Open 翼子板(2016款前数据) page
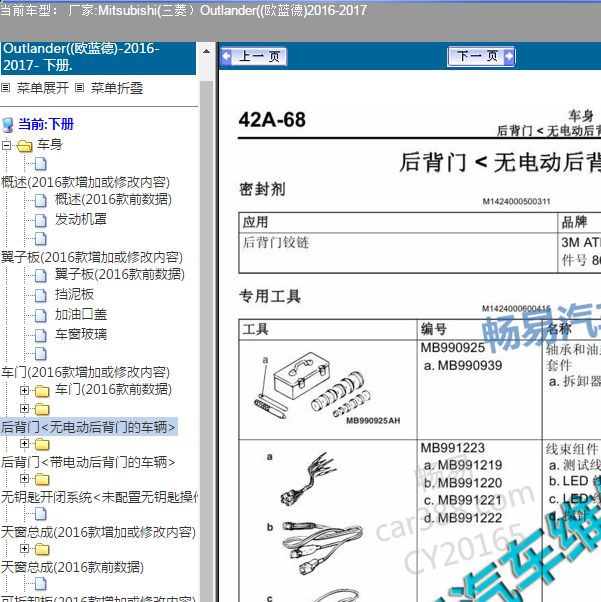The image size is (601, 602). [119, 275]
